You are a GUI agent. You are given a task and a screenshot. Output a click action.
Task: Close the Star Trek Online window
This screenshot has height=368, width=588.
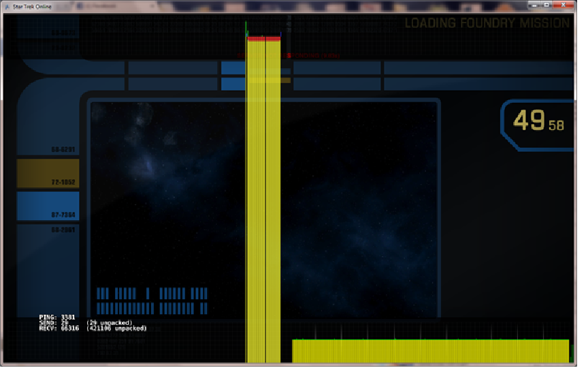[x=563, y=5]
